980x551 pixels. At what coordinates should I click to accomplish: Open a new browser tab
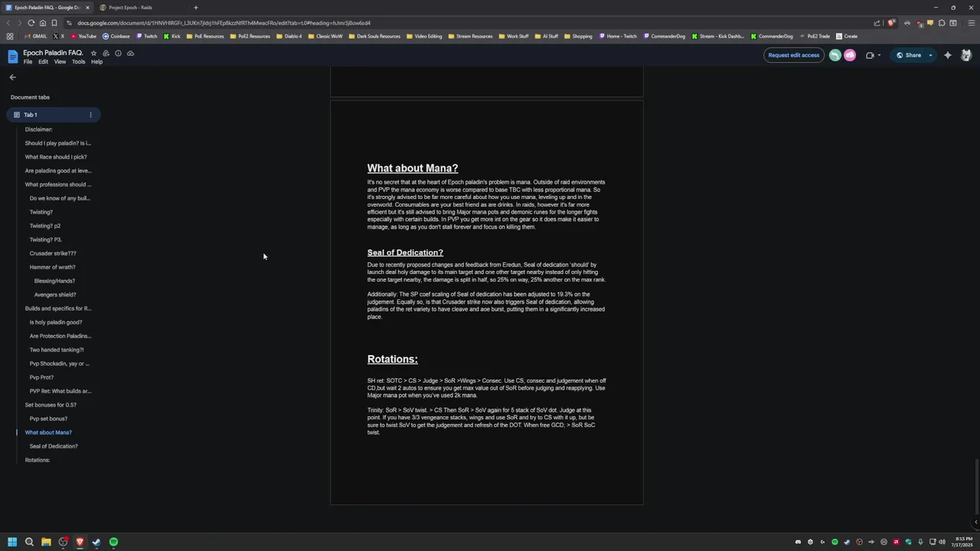coord(195,8)
